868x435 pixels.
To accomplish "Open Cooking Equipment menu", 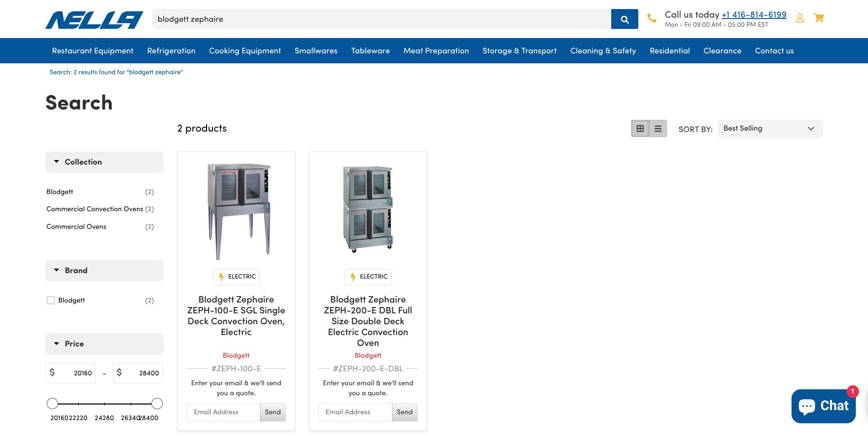I will tap(245, 51).
